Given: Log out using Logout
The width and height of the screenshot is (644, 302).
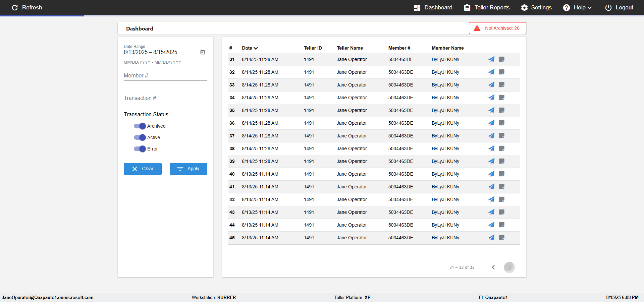Looking at the screenshot, I should 619,7.
